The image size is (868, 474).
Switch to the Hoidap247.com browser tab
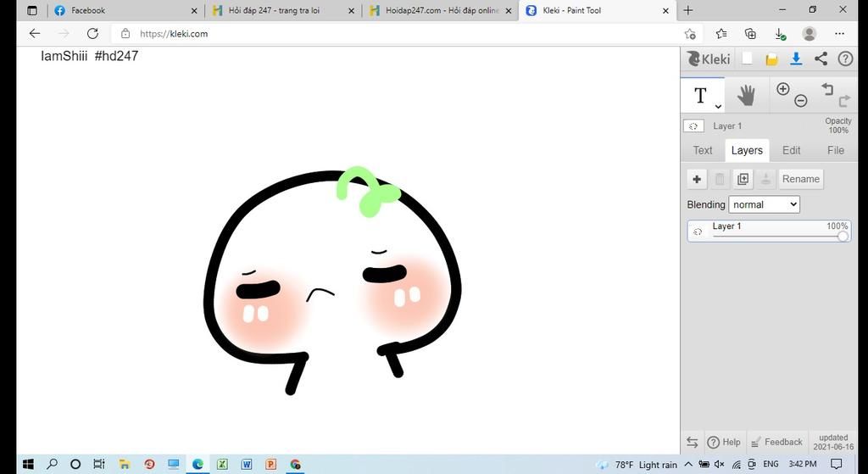coord(441,10)
